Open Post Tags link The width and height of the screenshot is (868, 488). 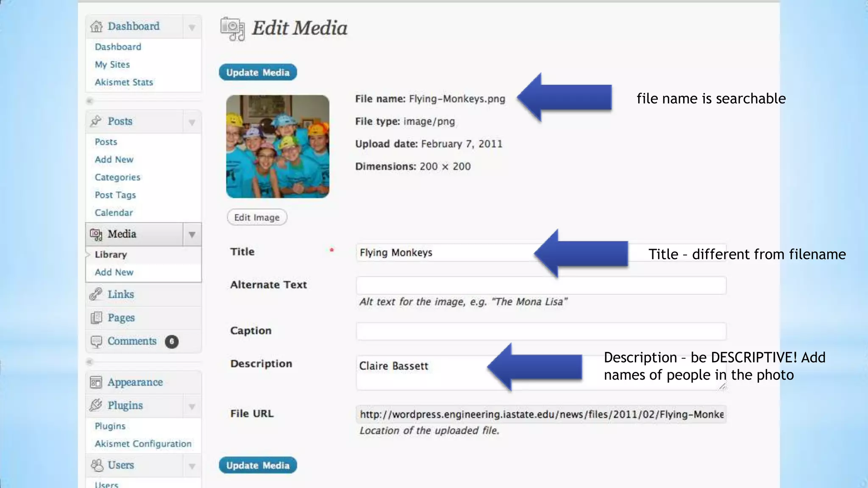coord(115,195)
